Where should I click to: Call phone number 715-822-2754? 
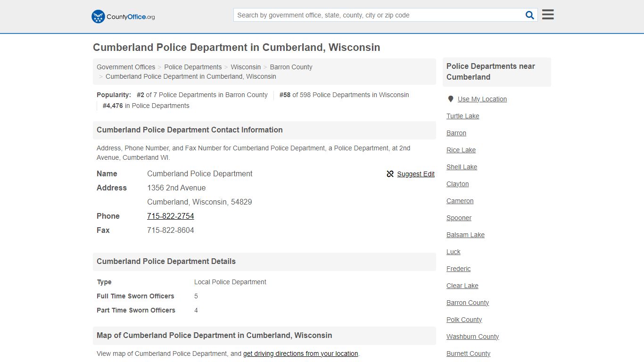point(171,216)
